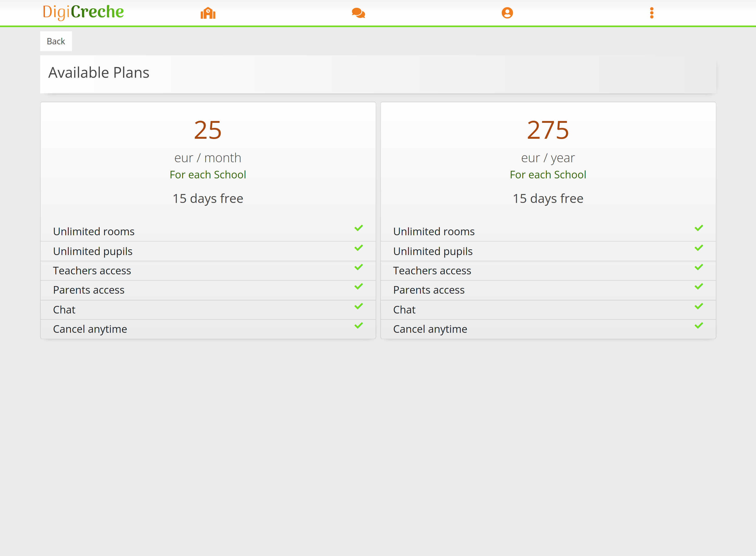Viewport: 756px width, 556px height.
Task: Click 'Cancel anytime' text in monthly plan
Action: pos(90,329)
